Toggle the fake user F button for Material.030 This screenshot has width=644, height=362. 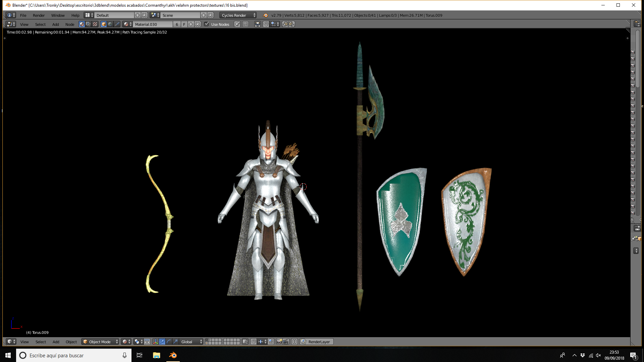click(x=184, y=24)
